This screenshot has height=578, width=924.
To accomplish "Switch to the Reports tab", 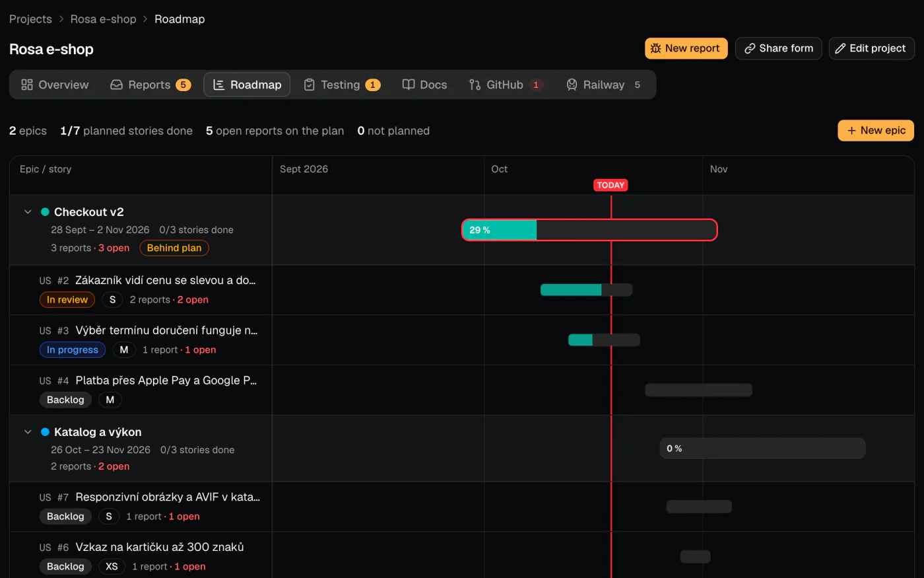I will 150,85.
